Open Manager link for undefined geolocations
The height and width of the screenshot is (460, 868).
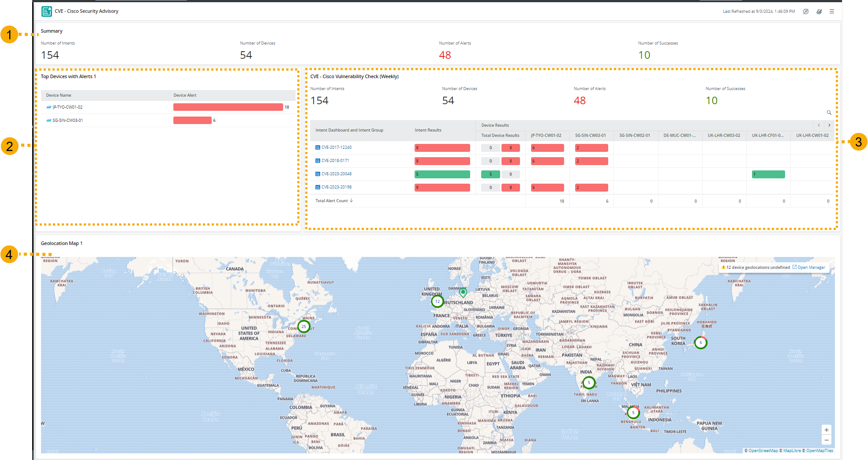click(811, 268)
